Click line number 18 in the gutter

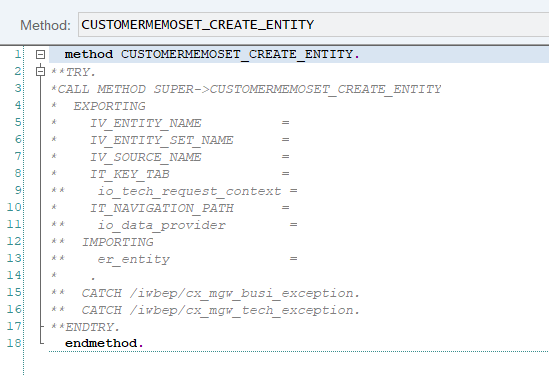click(14, 343)
